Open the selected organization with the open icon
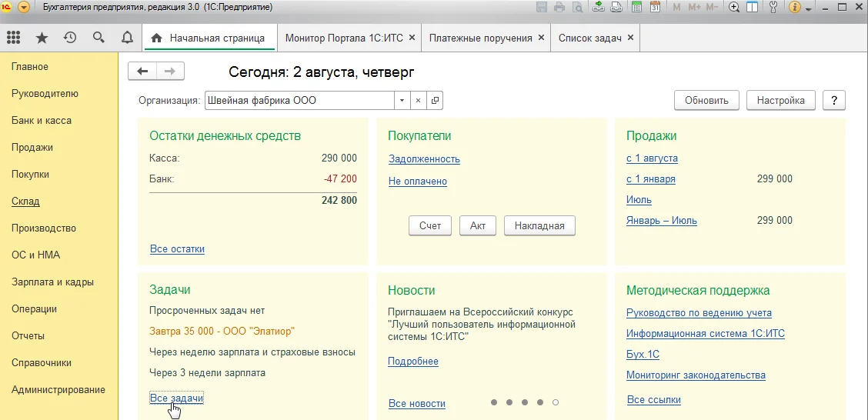The width and height of the screenshot is (868, 420). (435, 101)
